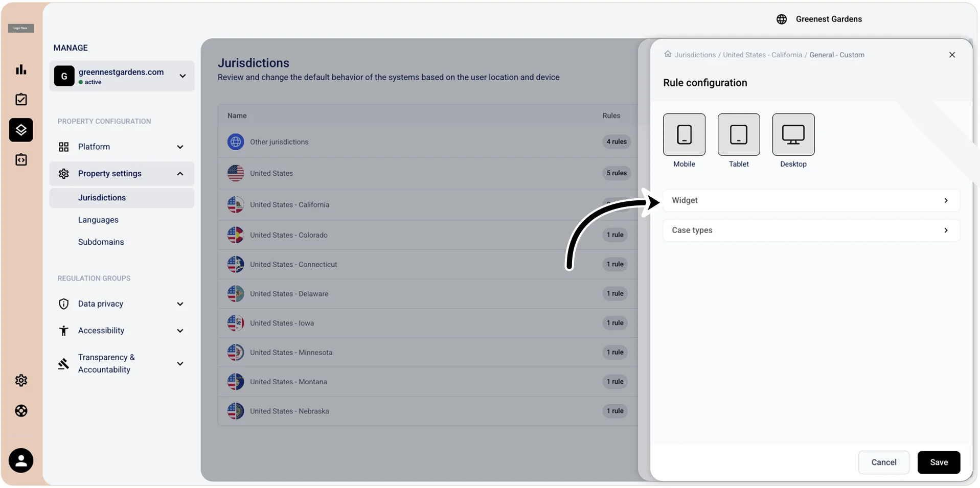980x488 pixels.
Task: Click the Nebraska flag icon
Action: pos(236,411)
